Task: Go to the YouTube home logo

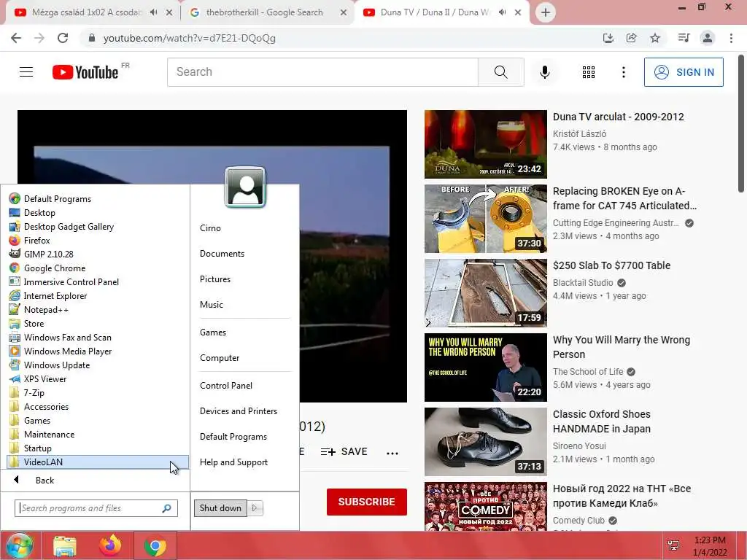Action: coord(85,72)
